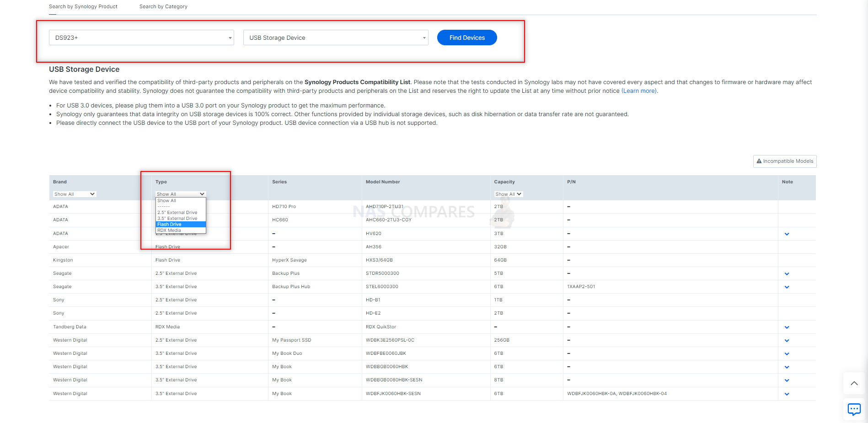Click the Apacer brand cell

pyautogui.click(x=61, y=247)
